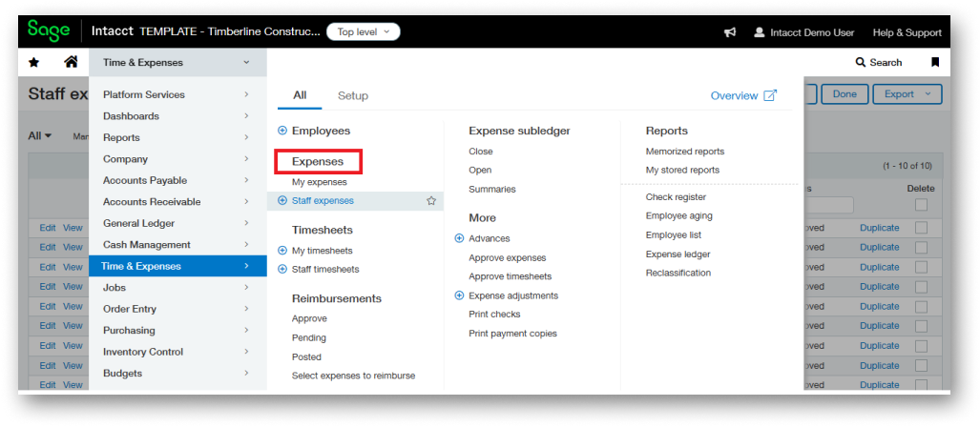The height and width of the screenshot is (427, 980).
Task: Open the All view filter dropdown
Action: pyautogui.click(x=39, y=135)
